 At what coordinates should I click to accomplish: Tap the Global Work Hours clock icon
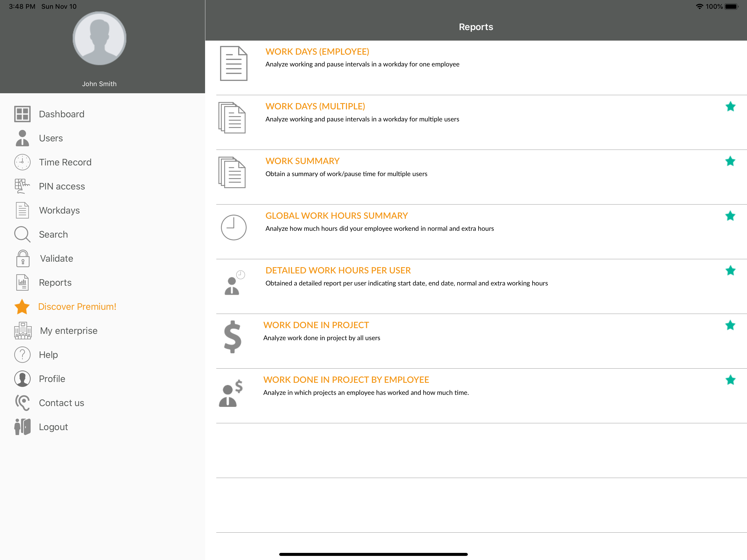233,228
